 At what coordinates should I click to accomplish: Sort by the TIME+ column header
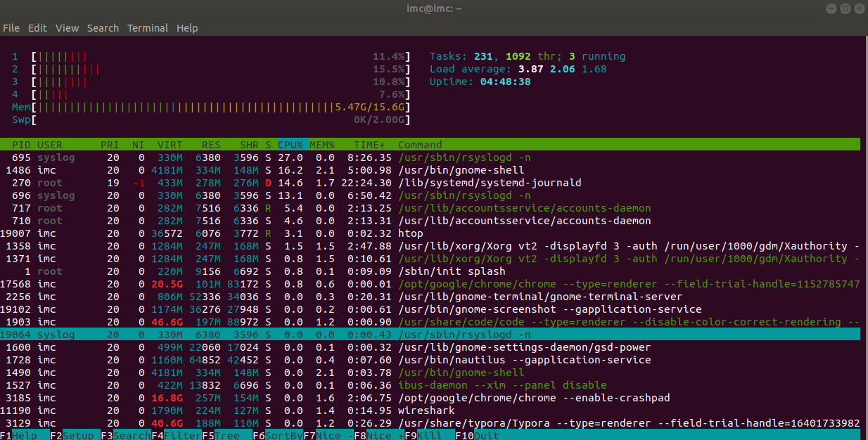click(369, 145)
